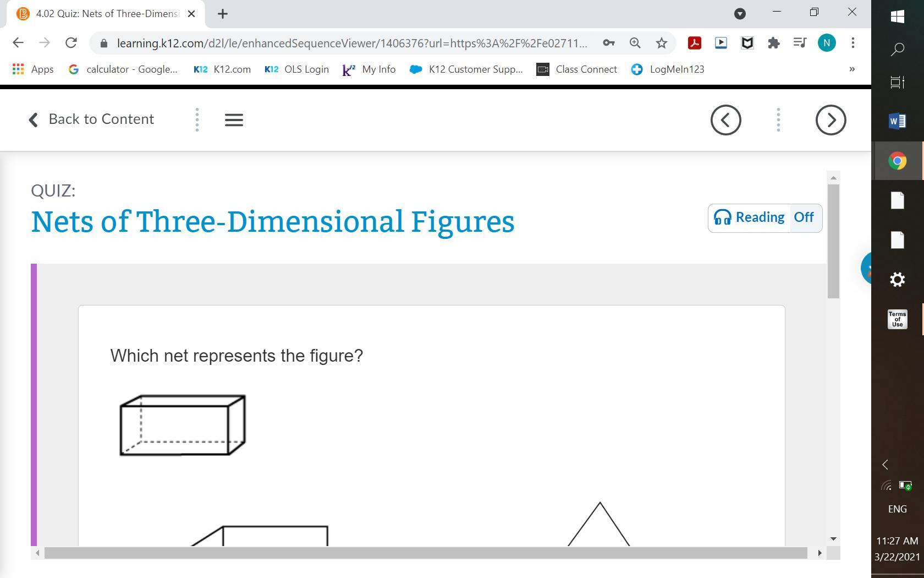Go to the previous content page arrow
The width and height of the screenshot is (924, 578).
[725, 119]
